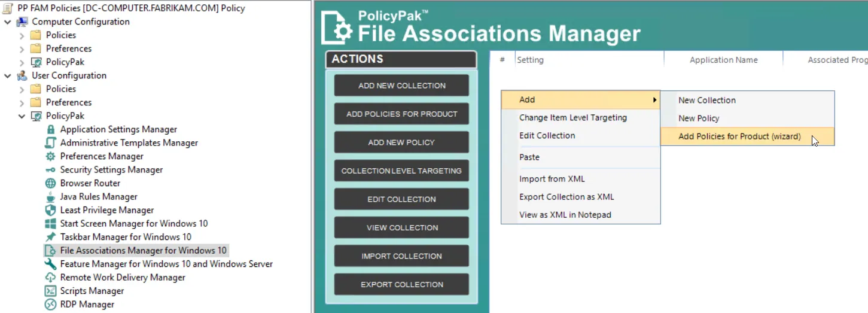Click the ADD NEW POLICY button
Viewport: 868px width, 313px height.
coord(401,142)
